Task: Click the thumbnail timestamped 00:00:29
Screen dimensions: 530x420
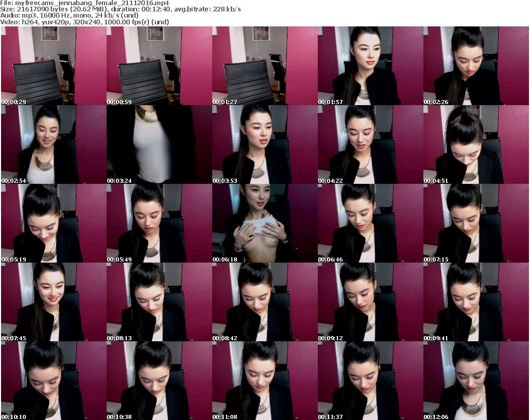Action: 54,66
